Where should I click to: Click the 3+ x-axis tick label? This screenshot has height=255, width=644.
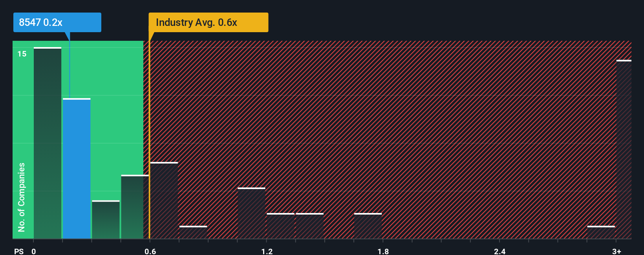(x=617, y=251)
